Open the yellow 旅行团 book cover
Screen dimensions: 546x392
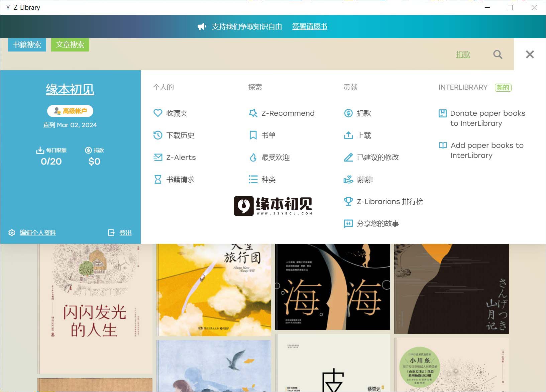(214, 290)
